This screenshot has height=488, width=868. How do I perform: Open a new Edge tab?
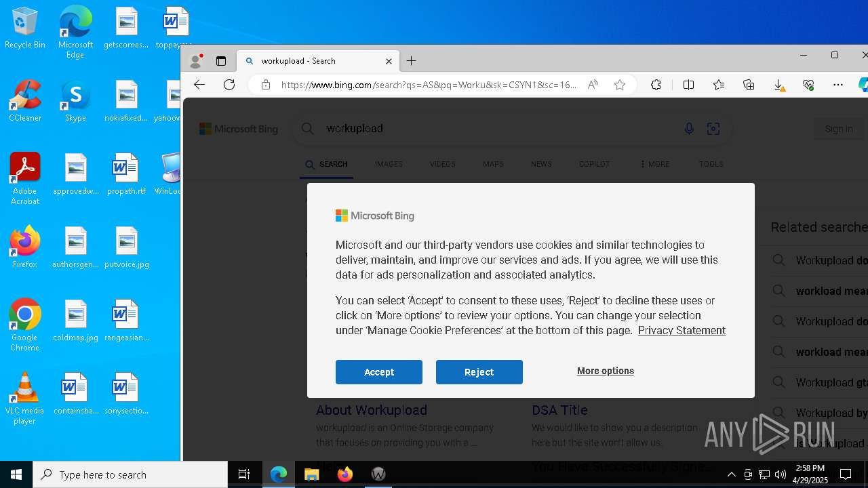[x=412, y=61]
